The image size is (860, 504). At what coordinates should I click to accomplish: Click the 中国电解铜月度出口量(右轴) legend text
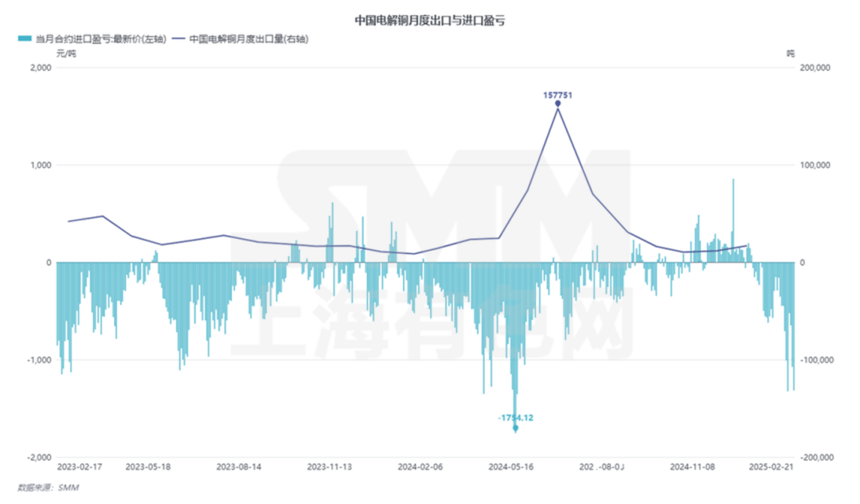tap(248, 37)
